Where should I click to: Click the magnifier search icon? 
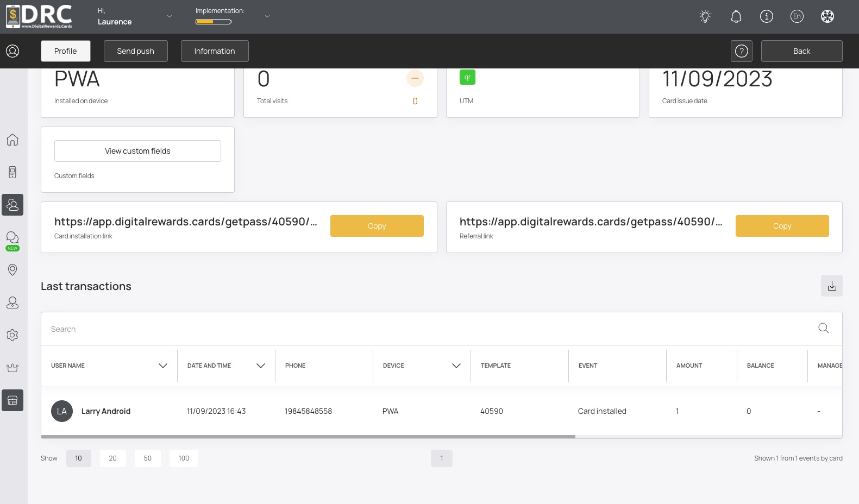click(823, 328)
